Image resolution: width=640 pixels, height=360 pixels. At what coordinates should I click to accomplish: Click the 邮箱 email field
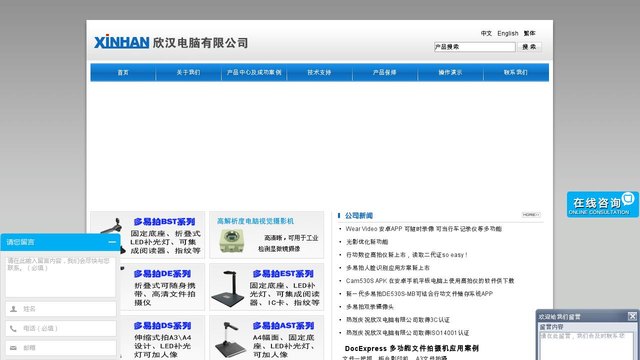(60, 348)
